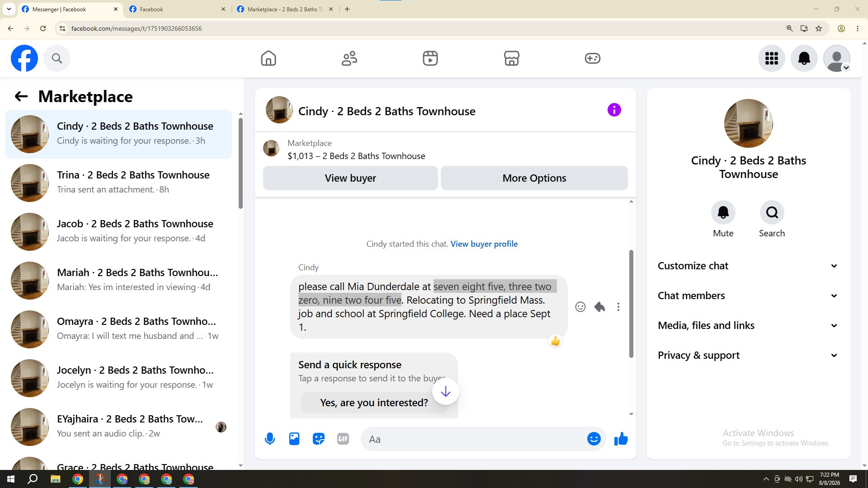Open the emoji picker in composer
The width and height of the screenshot is (868, 488).
tap(594, 439)
